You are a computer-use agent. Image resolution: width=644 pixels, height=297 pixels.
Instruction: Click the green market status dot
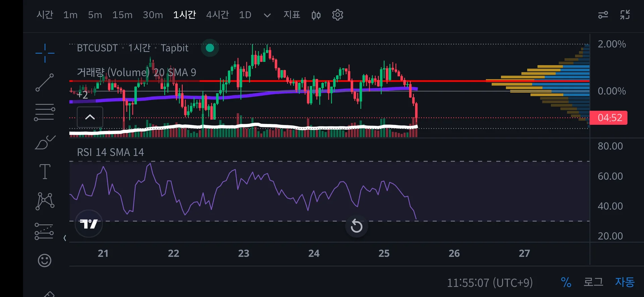click(x=210, y=48)
